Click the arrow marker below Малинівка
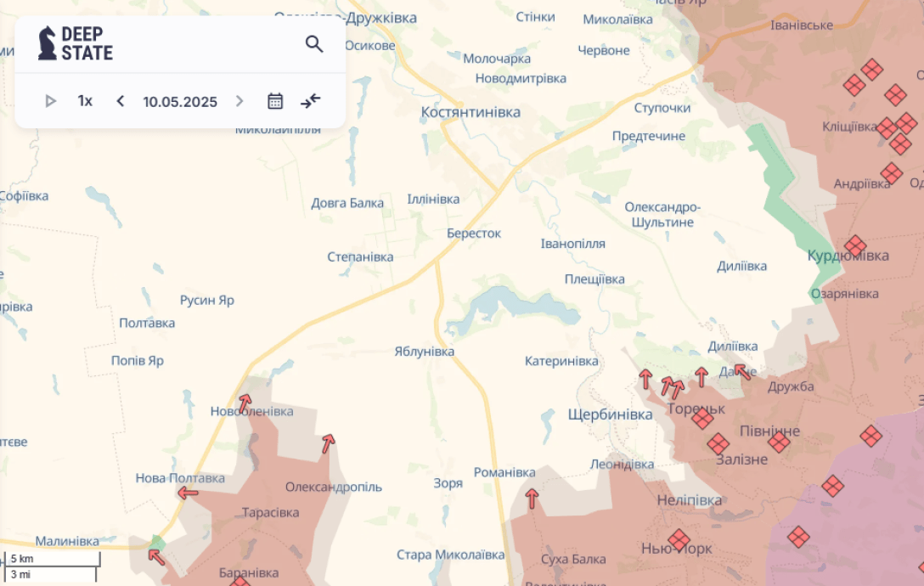 [156, 556]
